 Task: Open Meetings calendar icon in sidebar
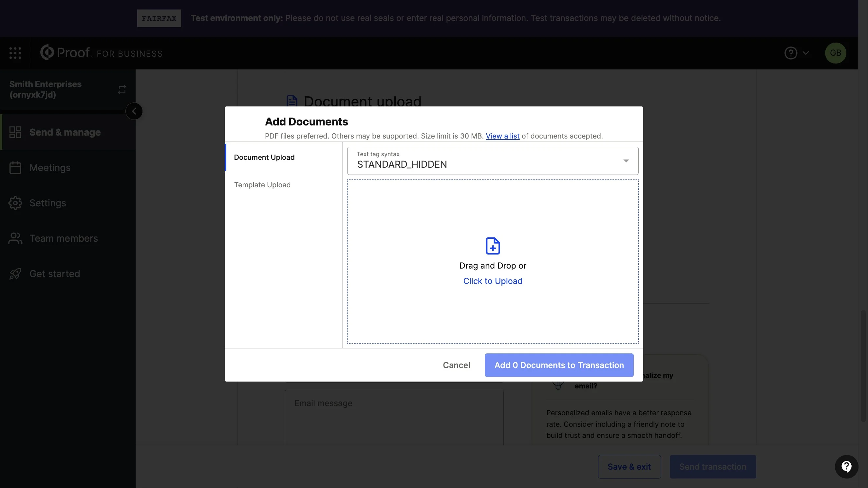tap(15, 167)
